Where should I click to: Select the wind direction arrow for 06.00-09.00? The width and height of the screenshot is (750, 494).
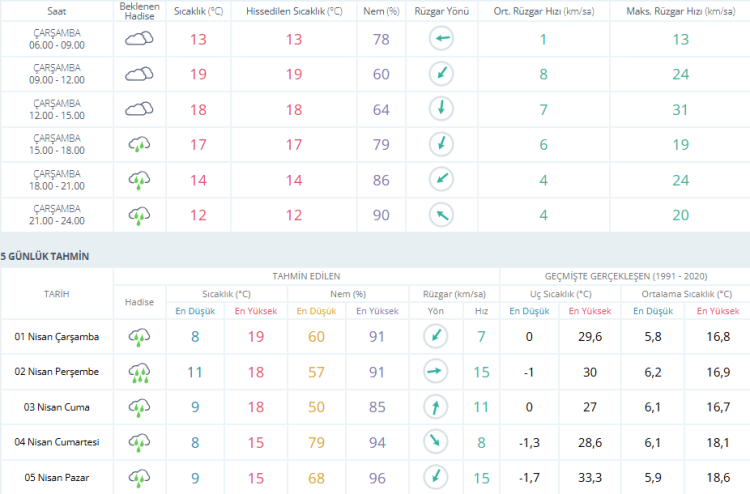[x=440, y=39]
